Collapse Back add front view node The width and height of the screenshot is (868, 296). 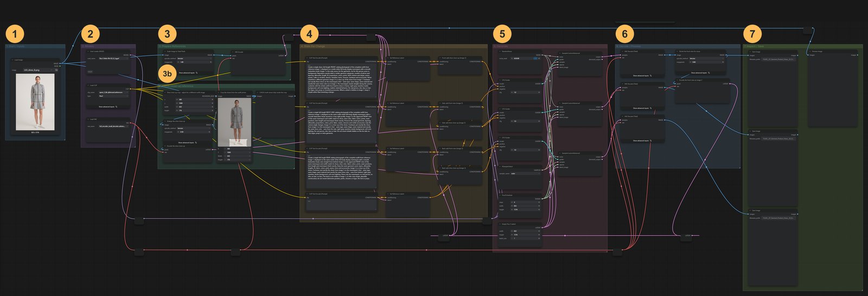pyautogui.click(x=440, y=148)
